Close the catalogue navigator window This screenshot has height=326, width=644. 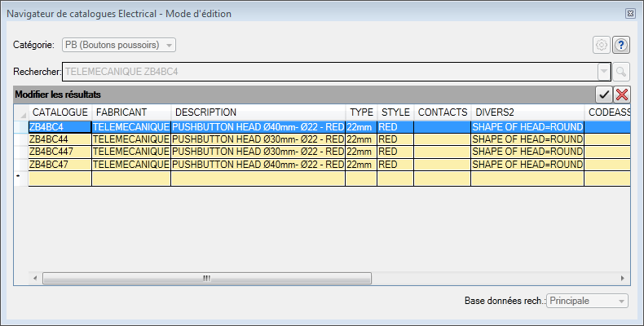coord(630,14)
